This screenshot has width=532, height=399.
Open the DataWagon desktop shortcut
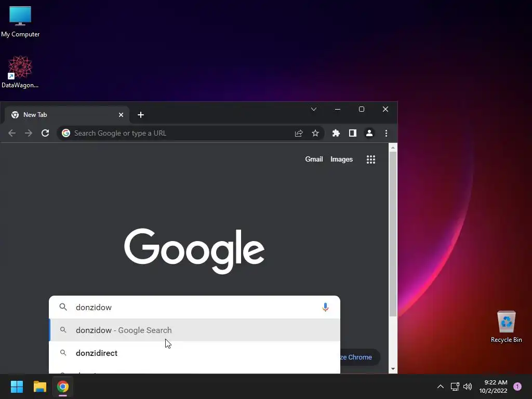[20, 72]
